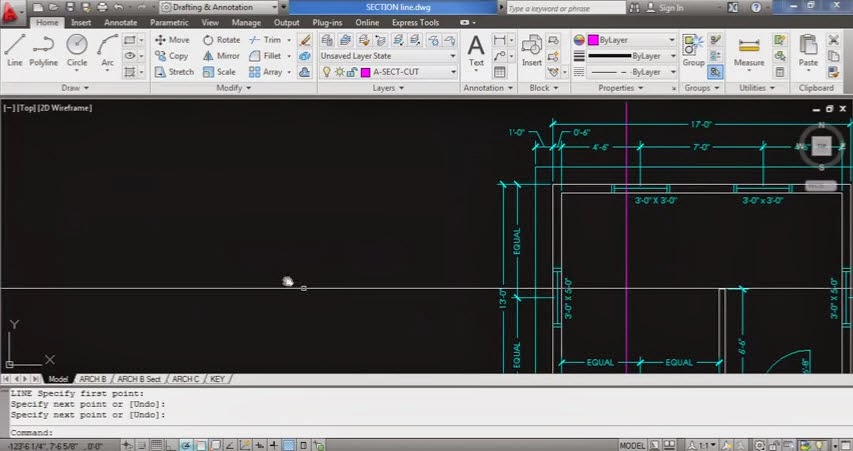Click the Insert block tool

coord(531,51)
